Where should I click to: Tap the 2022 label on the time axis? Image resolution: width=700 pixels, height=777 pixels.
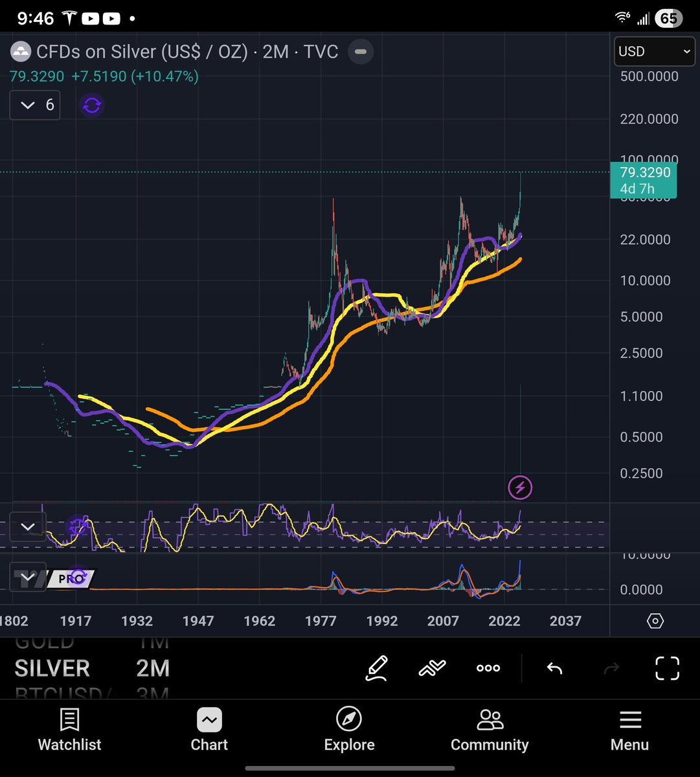(x=504, y=621)
